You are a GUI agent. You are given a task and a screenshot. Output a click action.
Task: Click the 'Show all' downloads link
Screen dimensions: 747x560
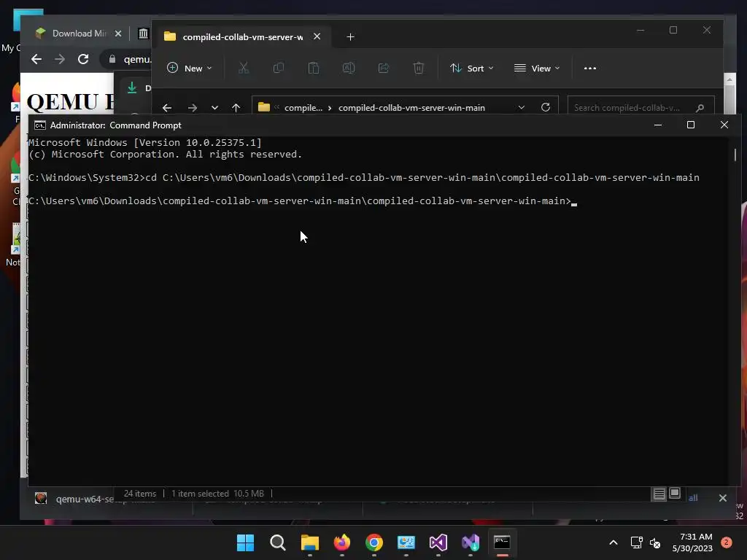[693, 498]
